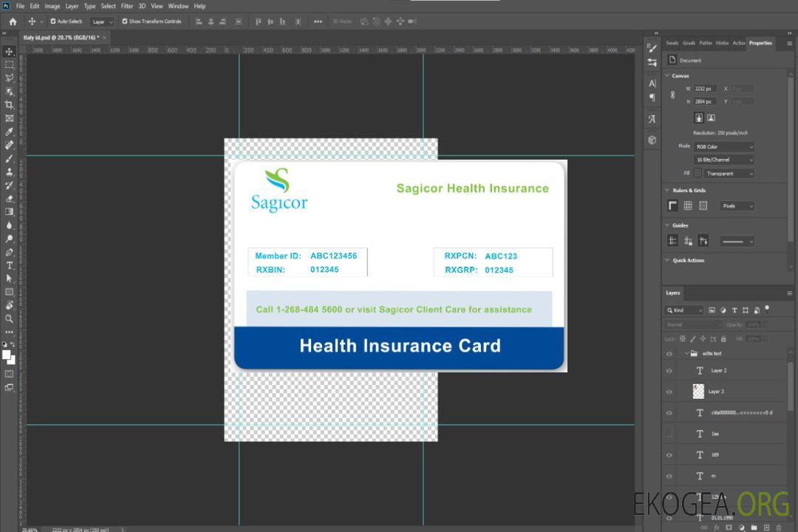The width and height of the screenshot is (798, 532).
Task: Click the canvas Fill color swatch
Action: tap(698, 174)
